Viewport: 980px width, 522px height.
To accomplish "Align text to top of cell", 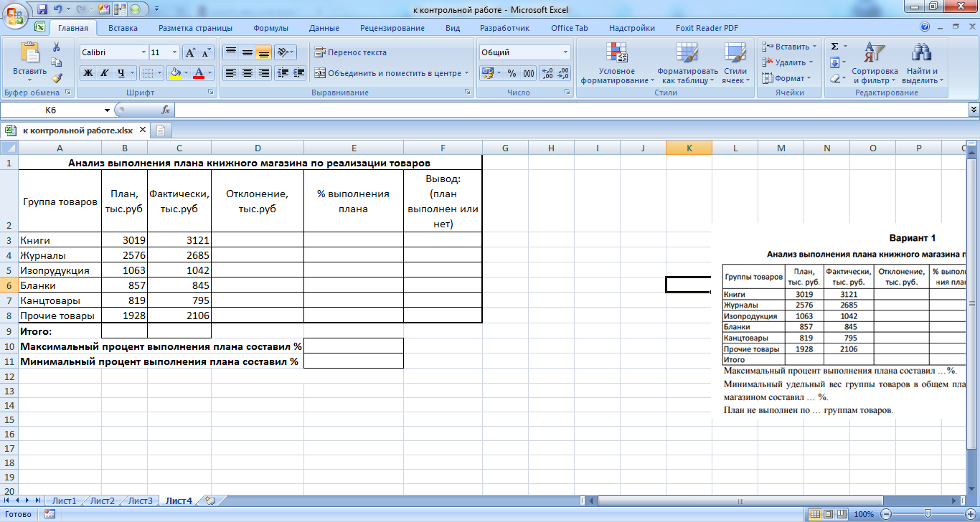I will tap(230, 52).
